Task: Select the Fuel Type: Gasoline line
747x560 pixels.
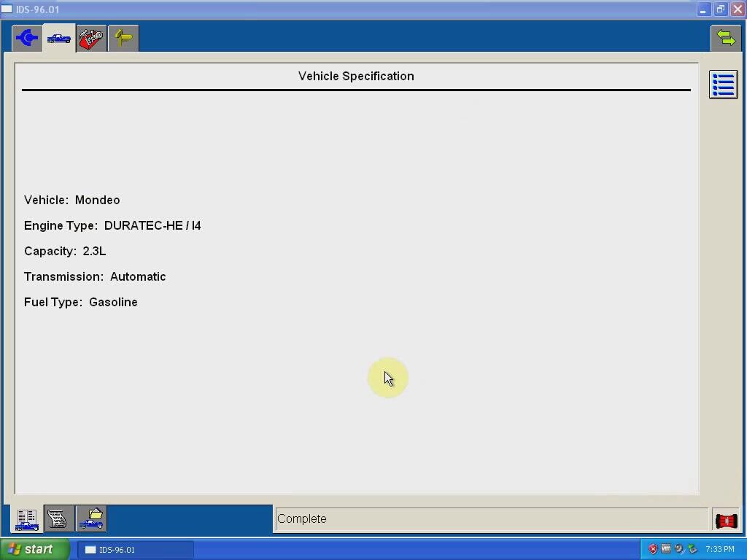Action: tap(80, 303)
